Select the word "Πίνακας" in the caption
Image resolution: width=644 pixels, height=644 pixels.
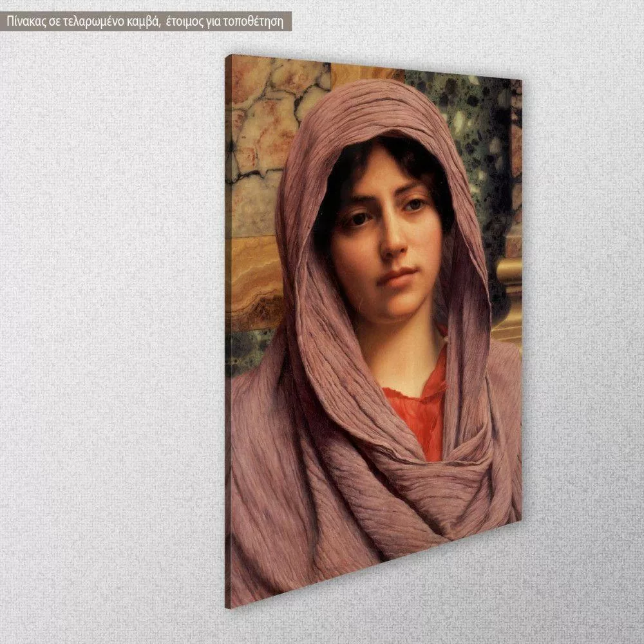point(26,21)
